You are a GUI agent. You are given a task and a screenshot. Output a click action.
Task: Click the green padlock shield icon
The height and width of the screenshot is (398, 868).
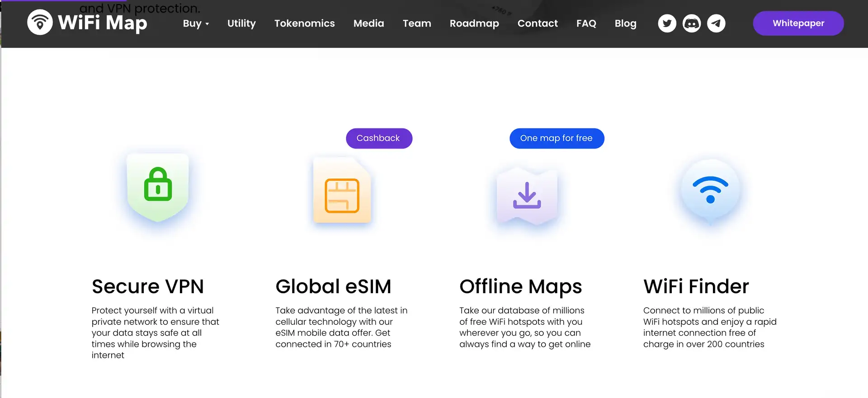point(158,187)
